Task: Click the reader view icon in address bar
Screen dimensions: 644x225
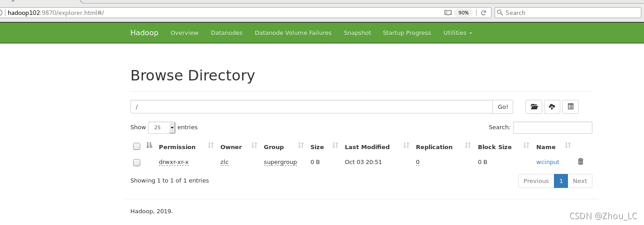Action: (448, 13)
